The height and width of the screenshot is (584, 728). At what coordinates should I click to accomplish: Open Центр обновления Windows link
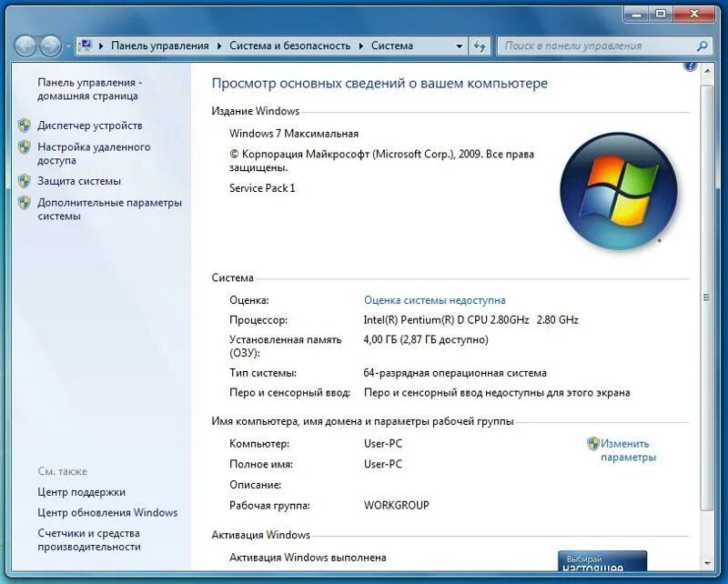click(x=107, y=512)
